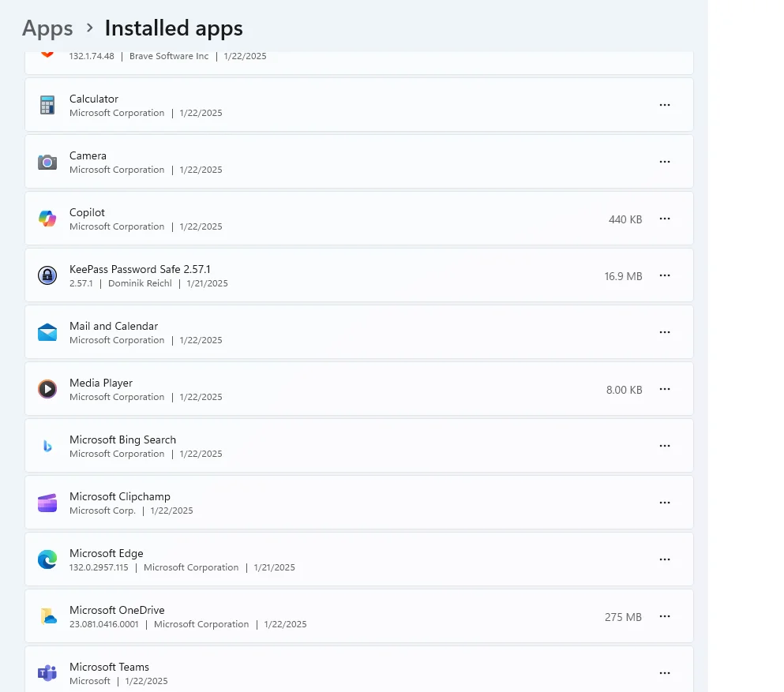
Task: Open more options for Mail and Calendar
Action: (665, 332)
